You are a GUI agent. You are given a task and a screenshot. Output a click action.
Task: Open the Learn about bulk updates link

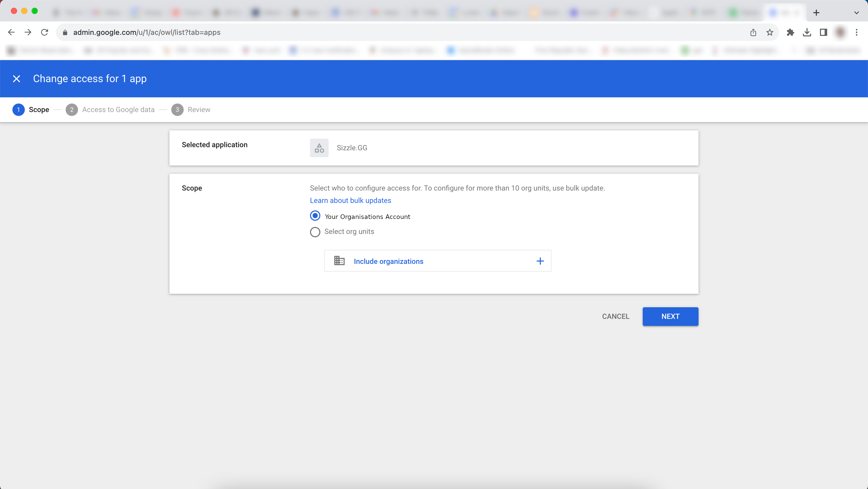(x=351, y=200)
